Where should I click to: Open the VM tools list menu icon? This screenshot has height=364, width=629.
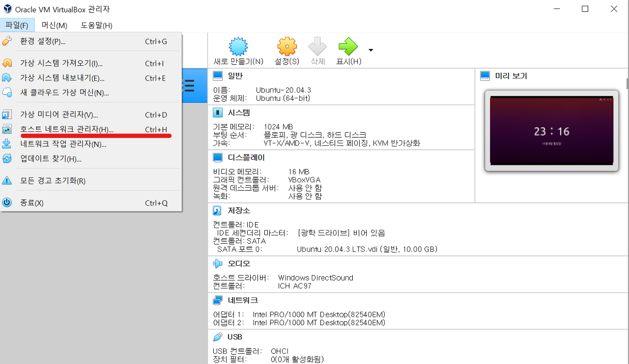pyautogui.click(x=189, y=86)
